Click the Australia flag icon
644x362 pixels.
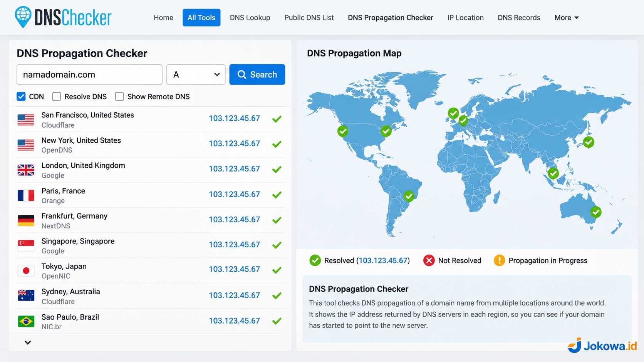26,296
